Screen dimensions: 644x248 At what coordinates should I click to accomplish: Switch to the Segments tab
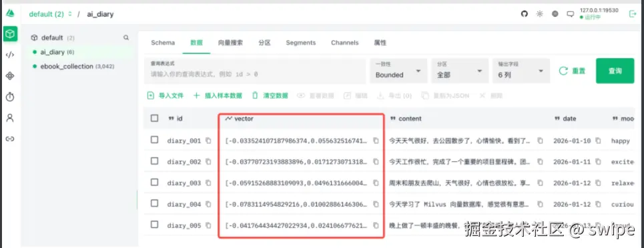pyautogui.click(x=300, y=43)
